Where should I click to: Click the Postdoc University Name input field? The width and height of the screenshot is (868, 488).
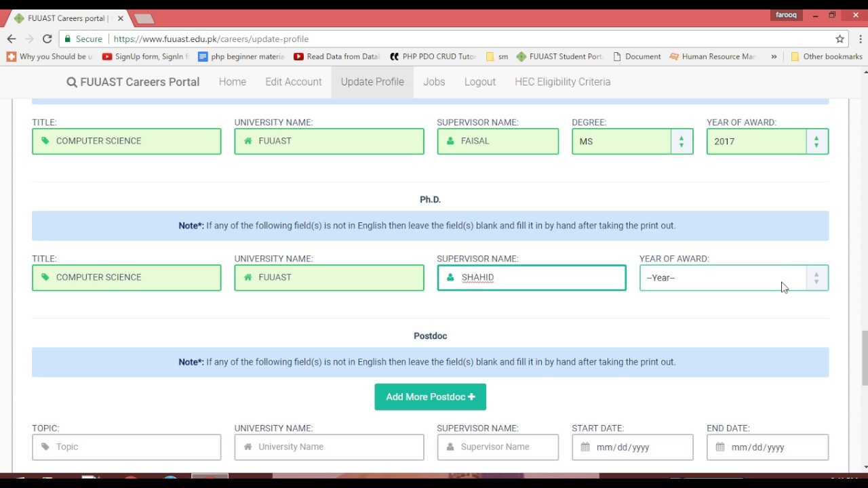(329, 447)
